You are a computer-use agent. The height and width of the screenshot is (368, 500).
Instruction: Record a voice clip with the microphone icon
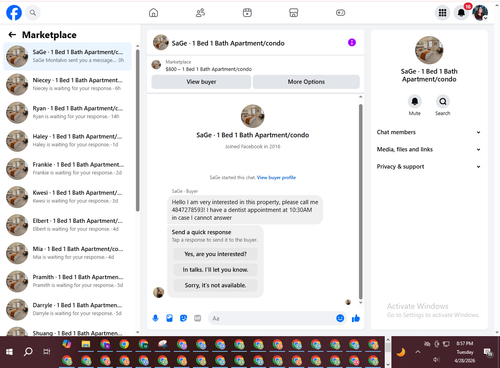[x=155, y=318]
